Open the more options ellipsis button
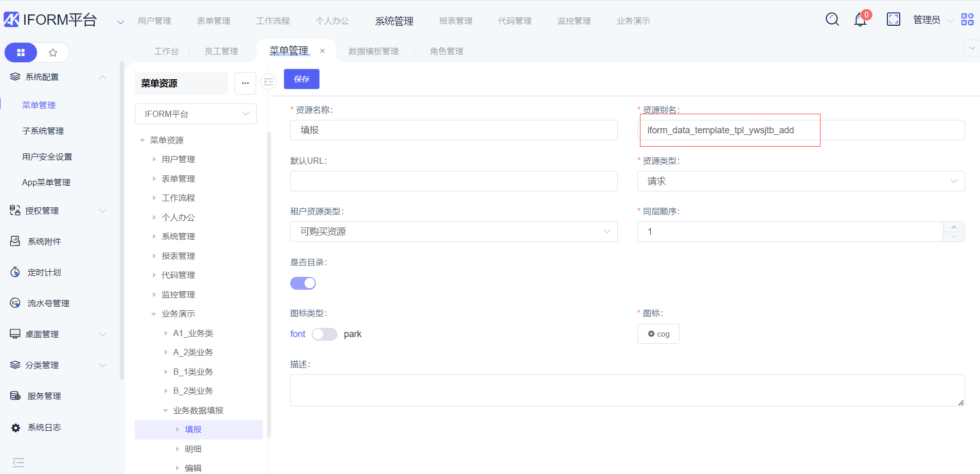The height and width of the screenshot is (474, 980). click(x=245, y=83)
